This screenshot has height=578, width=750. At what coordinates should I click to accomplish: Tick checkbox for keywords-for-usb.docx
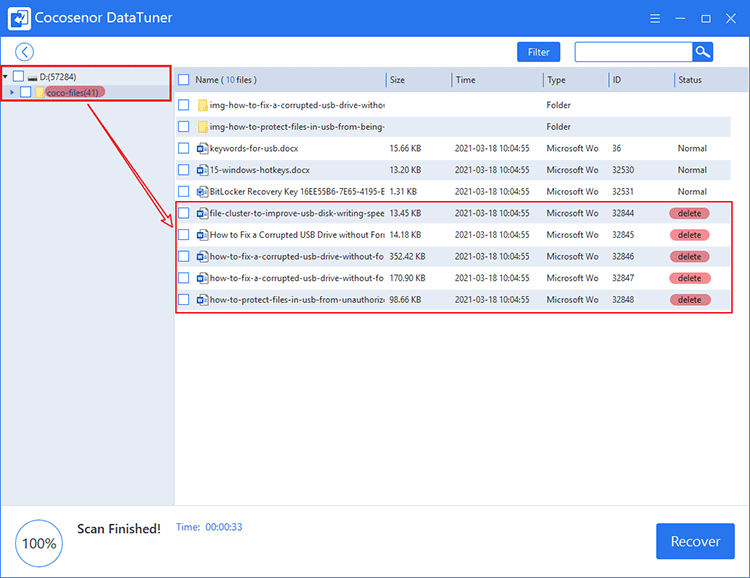coord(184,148)
